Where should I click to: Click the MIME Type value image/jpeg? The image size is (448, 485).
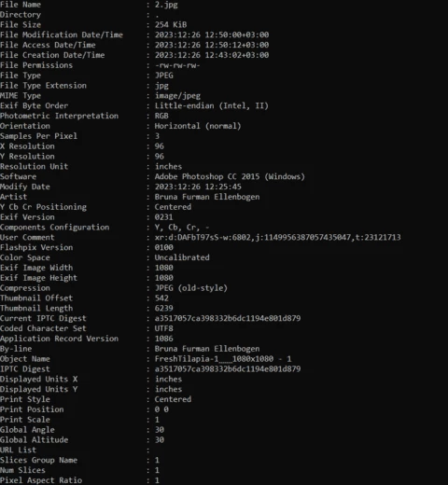(177, 96)
